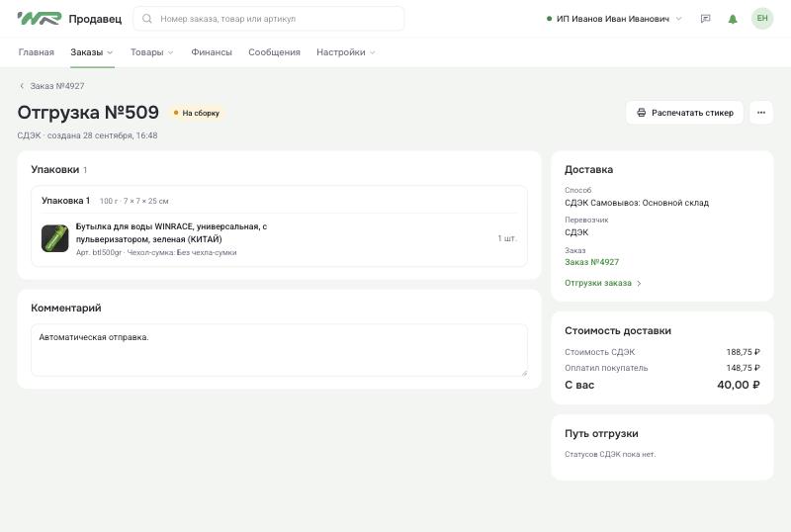
Task: Click the Упаковка 1 header row
Action: click(x=279, y=201)
